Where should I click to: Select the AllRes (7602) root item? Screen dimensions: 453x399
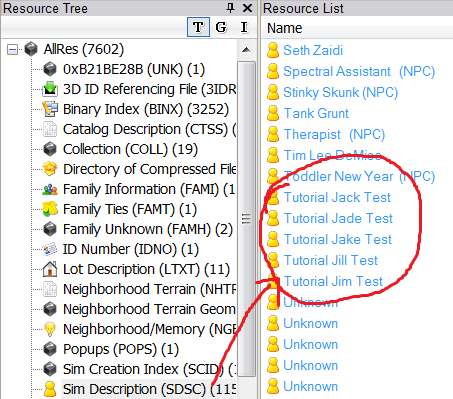tap(84, 49)
